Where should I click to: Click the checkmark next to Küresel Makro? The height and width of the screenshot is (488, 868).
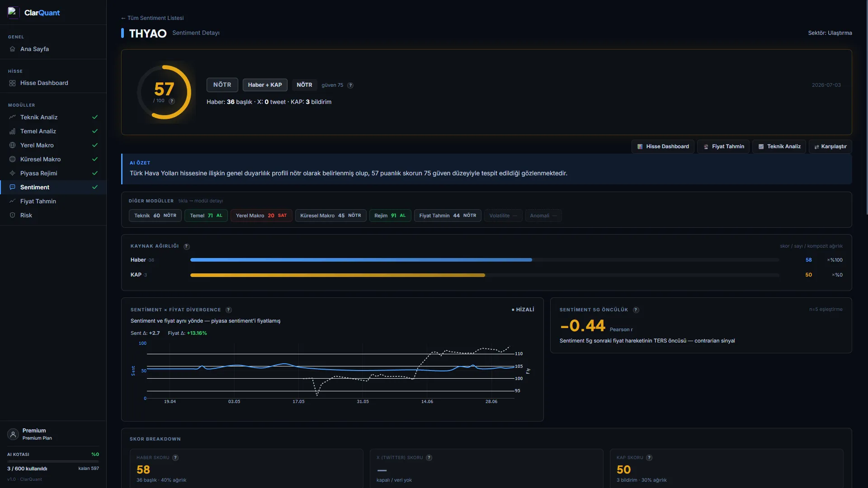(95, 159)
